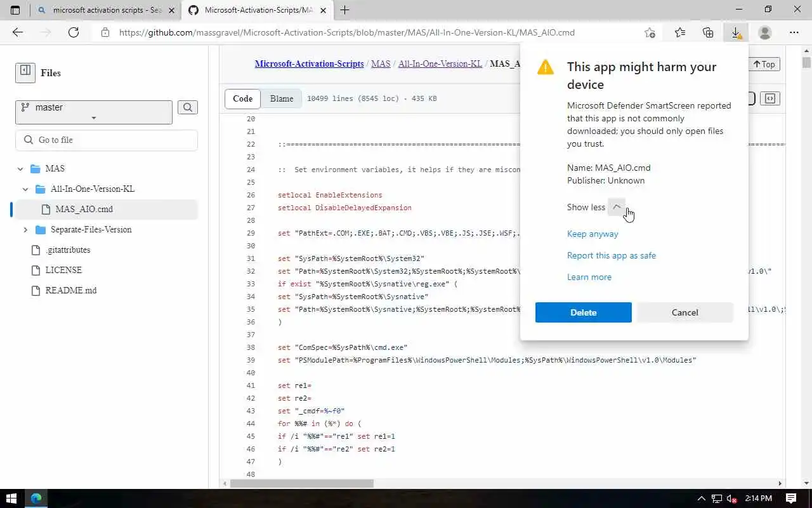This screenshot has height=508, width=812.
Task: Open the notification center icon
Action: click(x=791, y=498)
